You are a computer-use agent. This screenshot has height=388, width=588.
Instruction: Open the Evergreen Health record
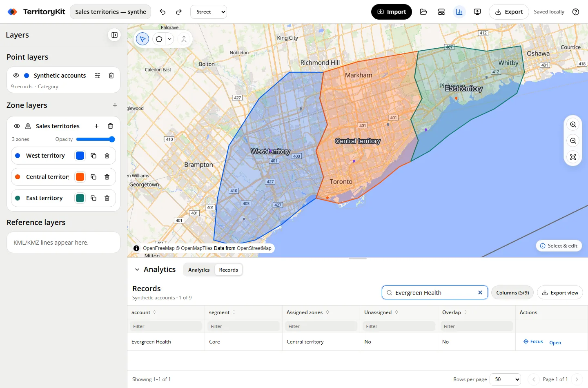pyautogui.click(x=555, y=343)
